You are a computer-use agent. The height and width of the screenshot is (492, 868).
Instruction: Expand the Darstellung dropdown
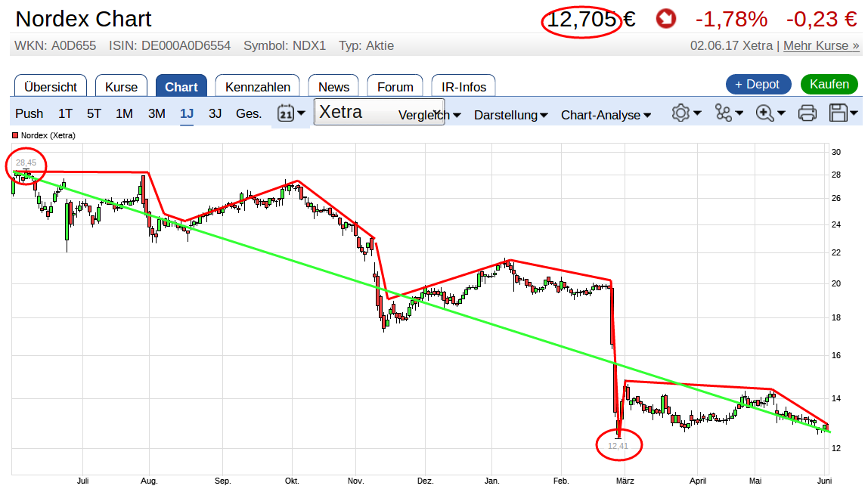tap(510, 115)
